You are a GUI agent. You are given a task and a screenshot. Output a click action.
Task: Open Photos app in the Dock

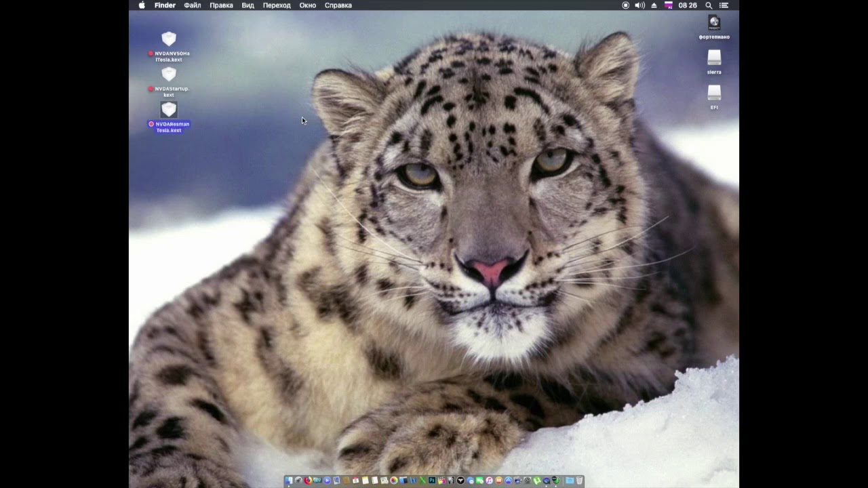[x=394, y=481]
